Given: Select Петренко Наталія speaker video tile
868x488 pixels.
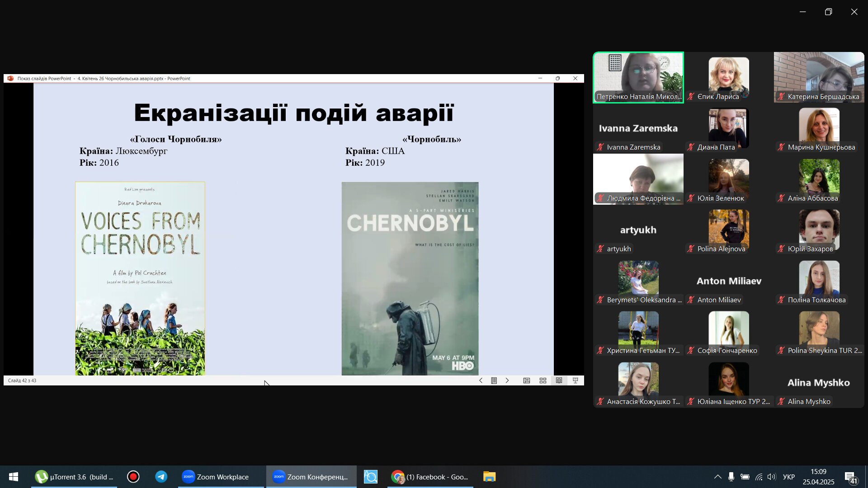Looking at the screenshot, I should coord(638,77).
